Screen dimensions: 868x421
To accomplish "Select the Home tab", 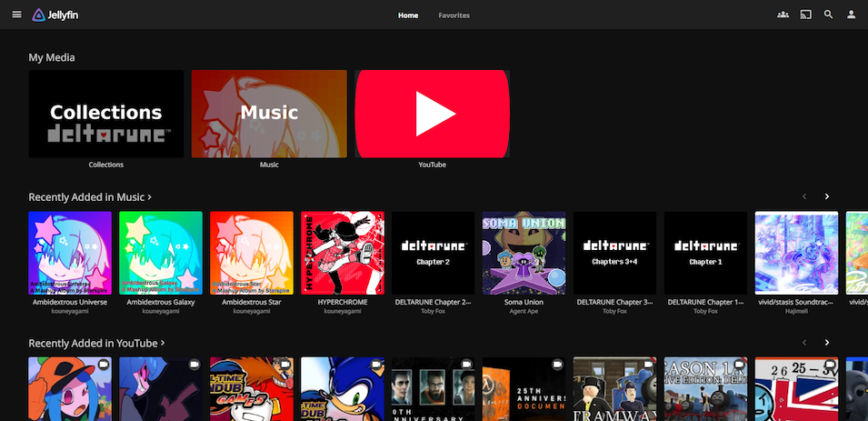I will (408, 15).
